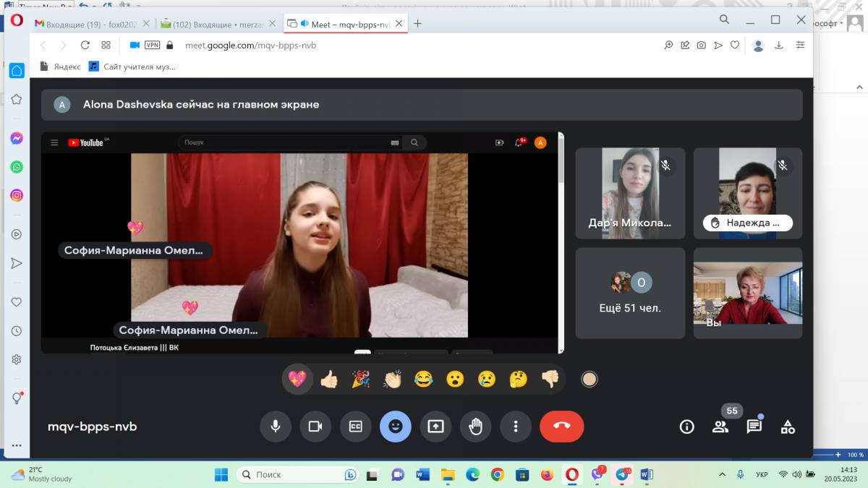The height and width of the screenshot is (488, 868).
Task: Open the activities panel
Action: 788,427
